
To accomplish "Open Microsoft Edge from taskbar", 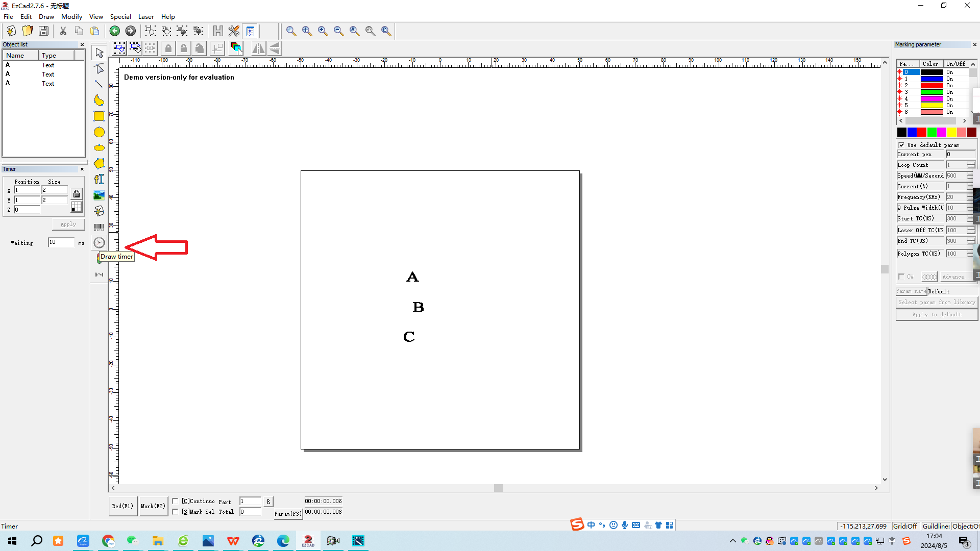I will pos(283,541).
